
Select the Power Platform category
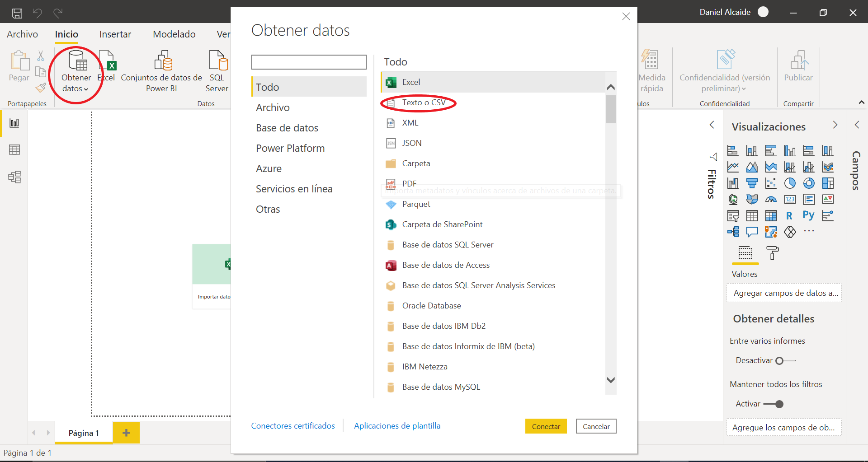coord(309,148)
